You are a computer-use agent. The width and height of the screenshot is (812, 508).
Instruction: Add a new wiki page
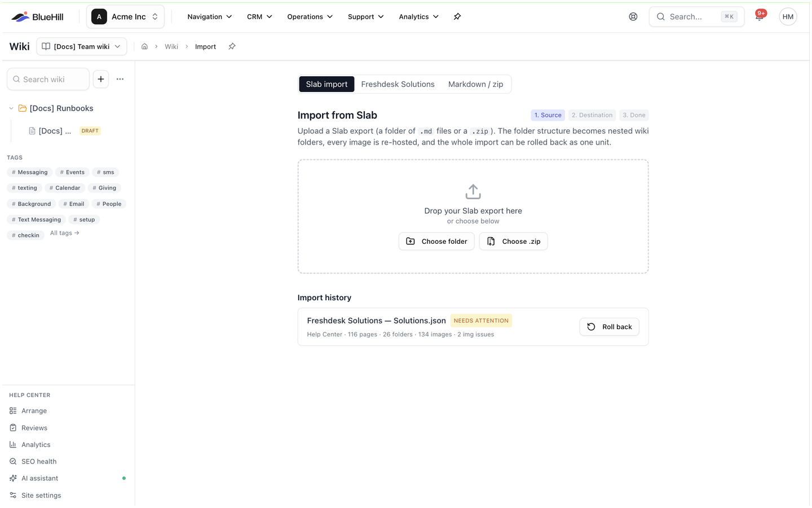pyautogui.click(x=101, y=80)
